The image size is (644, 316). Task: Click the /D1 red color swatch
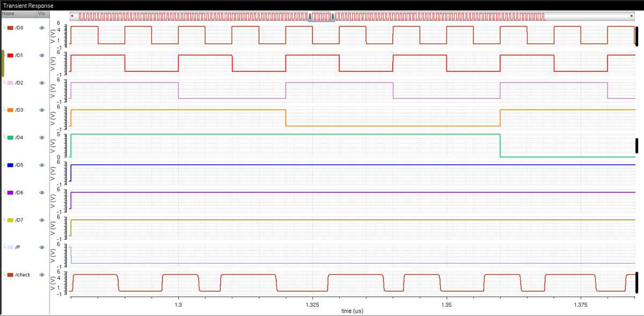click(10, 55)
